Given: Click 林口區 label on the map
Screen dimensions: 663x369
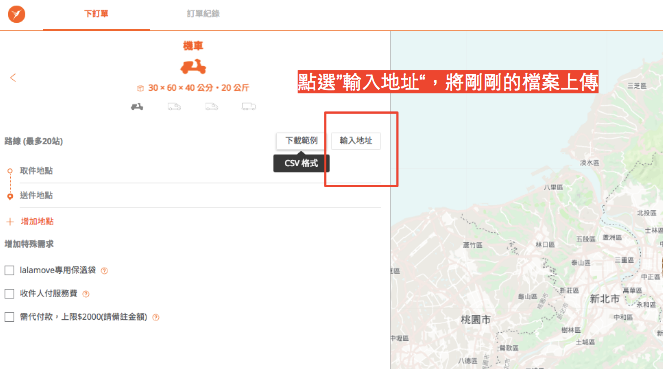Looking at the screenshot, I should 545,244.
